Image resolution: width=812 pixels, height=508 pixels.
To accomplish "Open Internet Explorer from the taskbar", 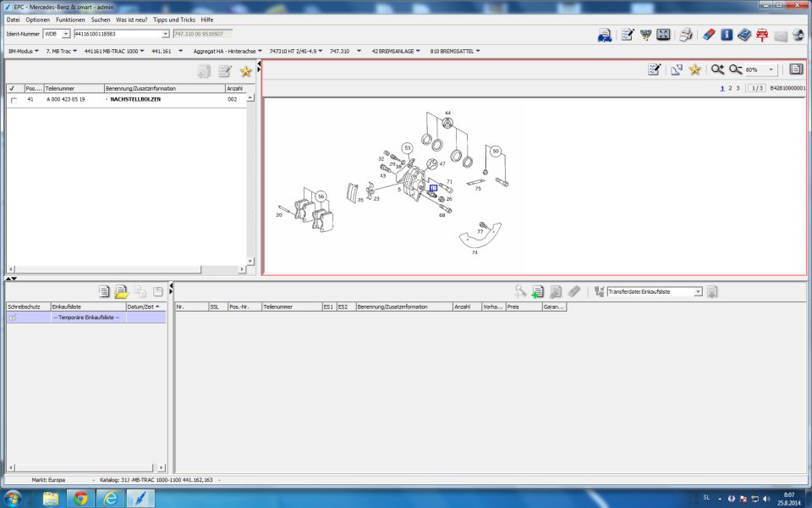I will point(110,498).
